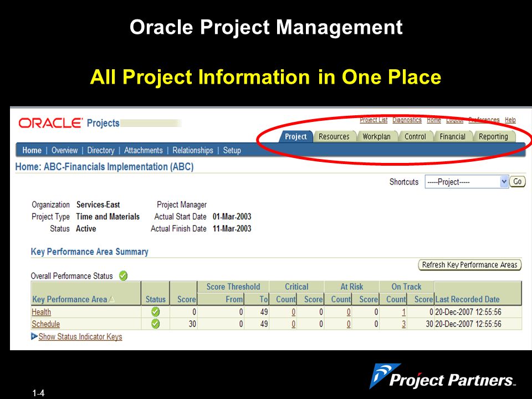Open the Shortcuts Project dropdown
The width and height of the screenshot is (532, 399).
tap(467, 182)
